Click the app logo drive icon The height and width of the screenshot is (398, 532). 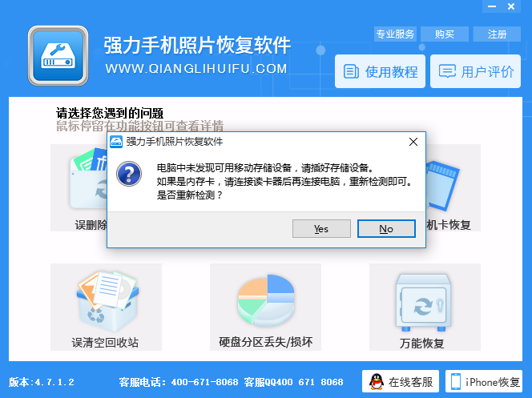tap(58, 55)
